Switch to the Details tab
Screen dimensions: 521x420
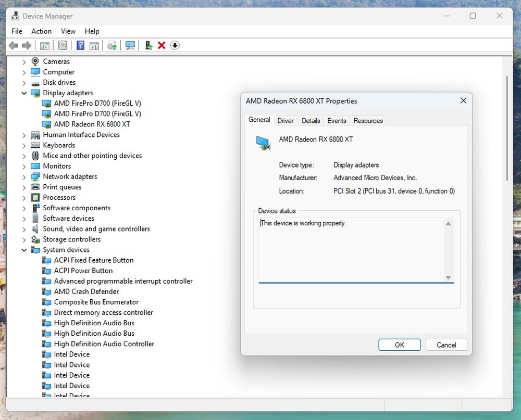311,121
